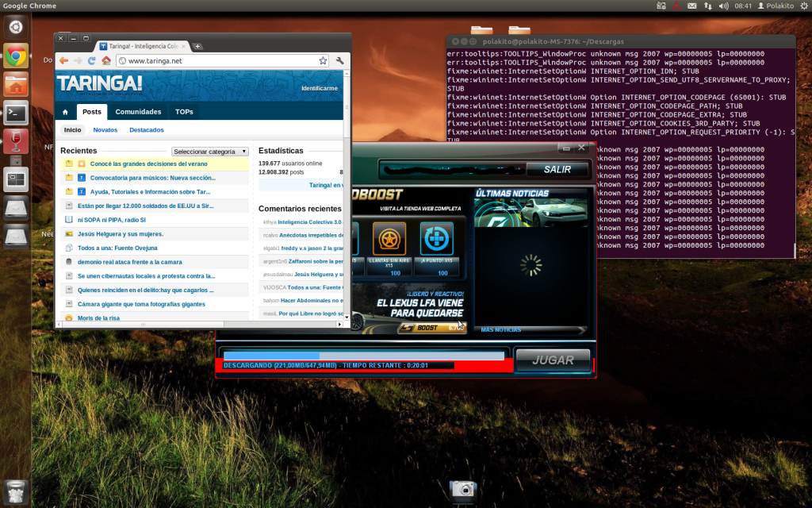Switch to the Comunidades tab
812x508 pixels.
(x=138, y=111)
